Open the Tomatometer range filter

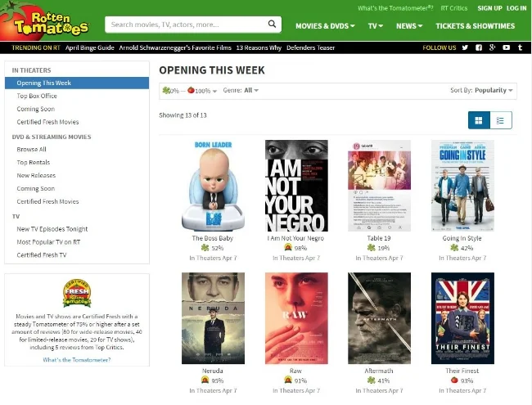[189, 91]
